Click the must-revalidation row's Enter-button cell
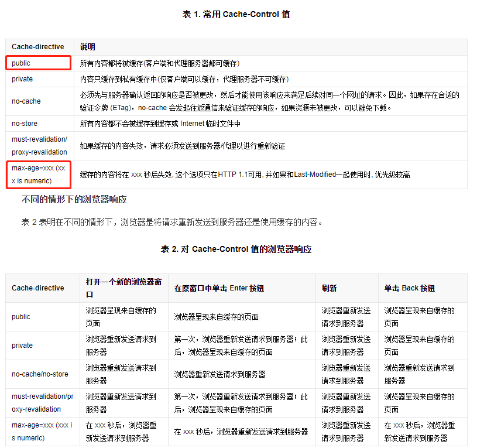 [241, 403]
